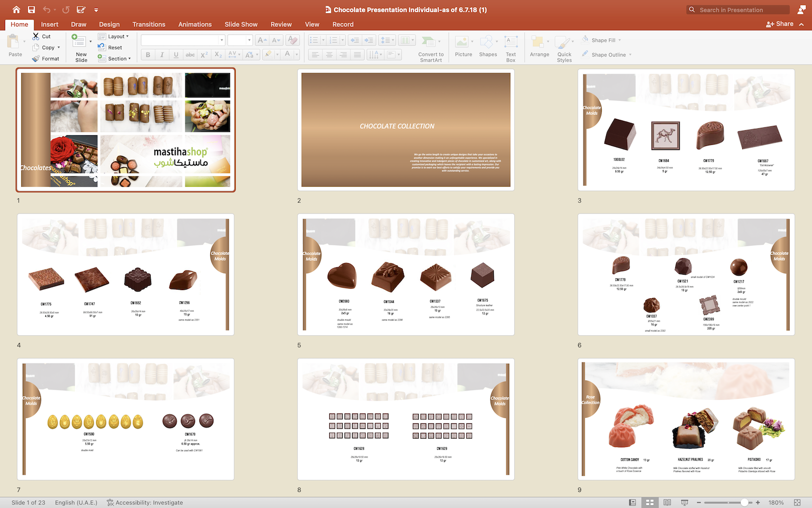Toggle subscript formatting
The width and height of the screenshot is (812, 508).
pos(218,55)
